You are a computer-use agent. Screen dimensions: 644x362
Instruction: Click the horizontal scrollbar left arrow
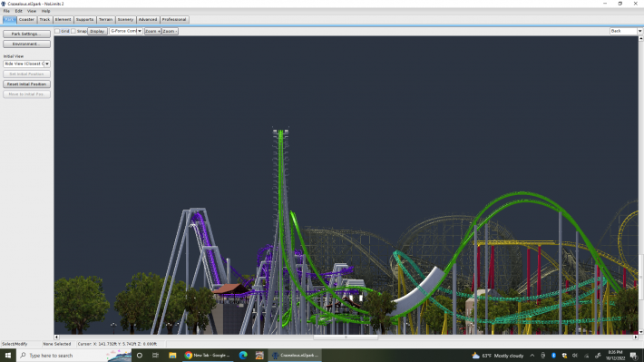pos(56,337)
